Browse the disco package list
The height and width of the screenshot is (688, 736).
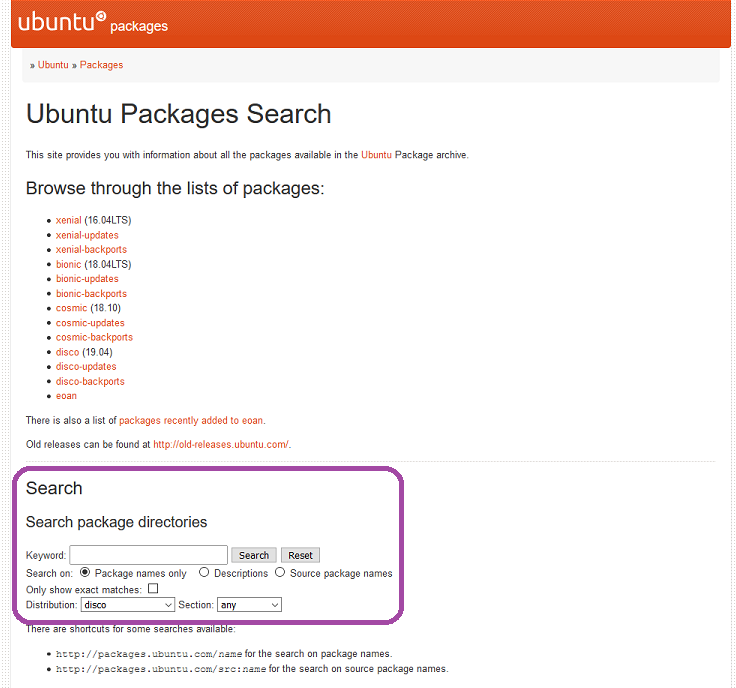[x=67, y=352]
